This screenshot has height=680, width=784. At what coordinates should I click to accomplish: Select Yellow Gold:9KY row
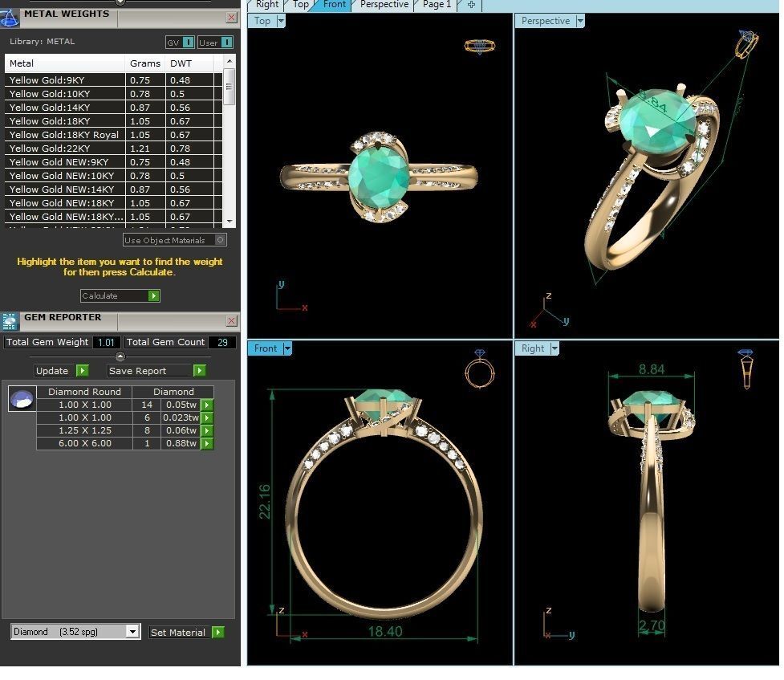click(113, 80)
